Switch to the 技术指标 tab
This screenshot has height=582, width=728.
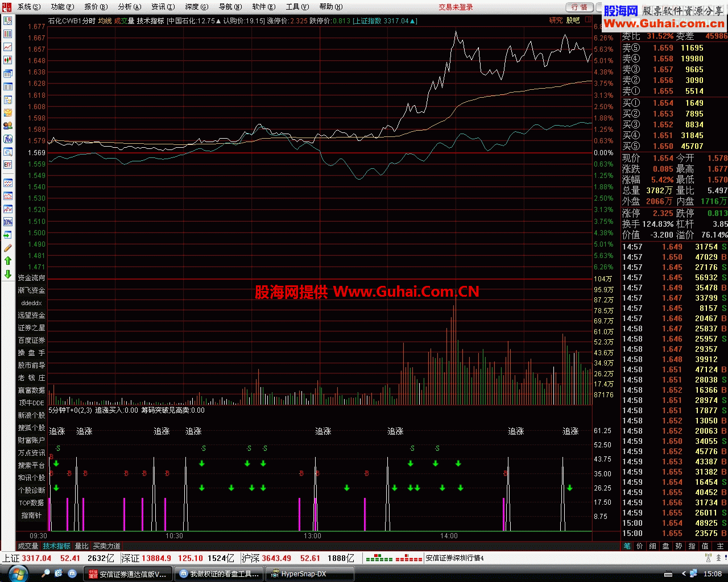(x=57, y=546)
